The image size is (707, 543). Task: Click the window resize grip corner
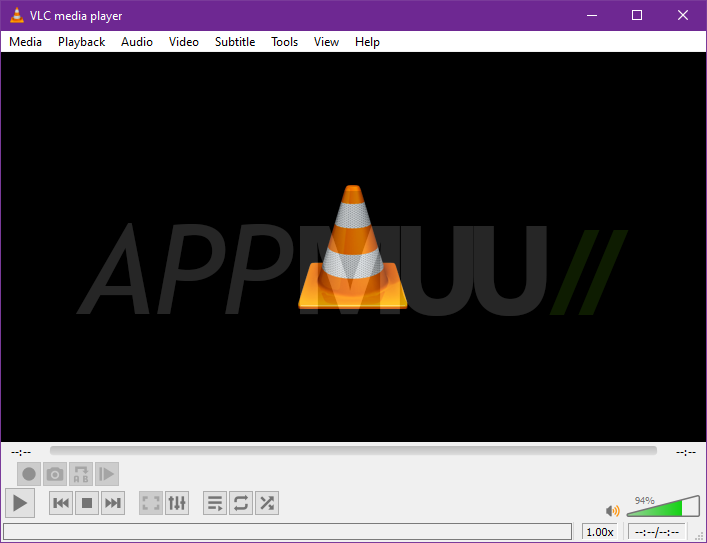[699, 535]
